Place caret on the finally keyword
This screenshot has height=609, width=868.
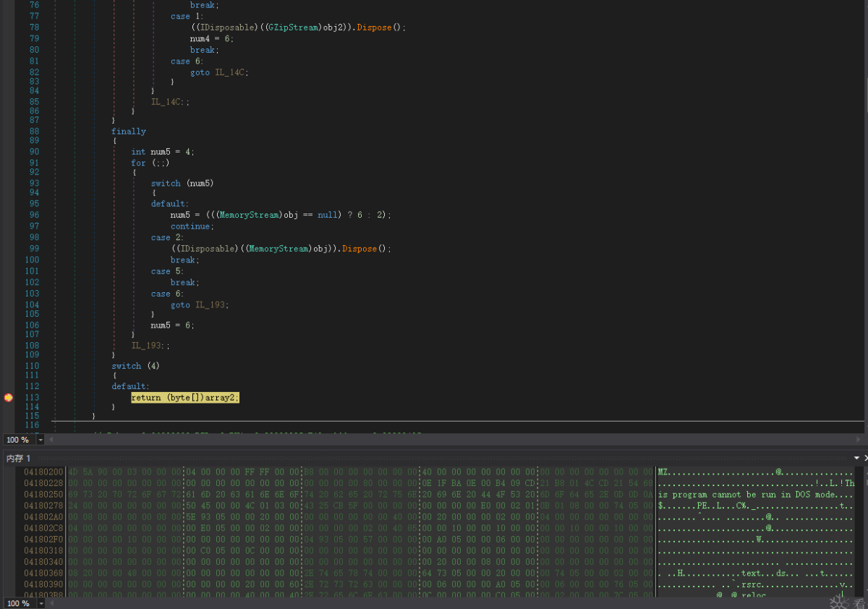pos(128,132)
